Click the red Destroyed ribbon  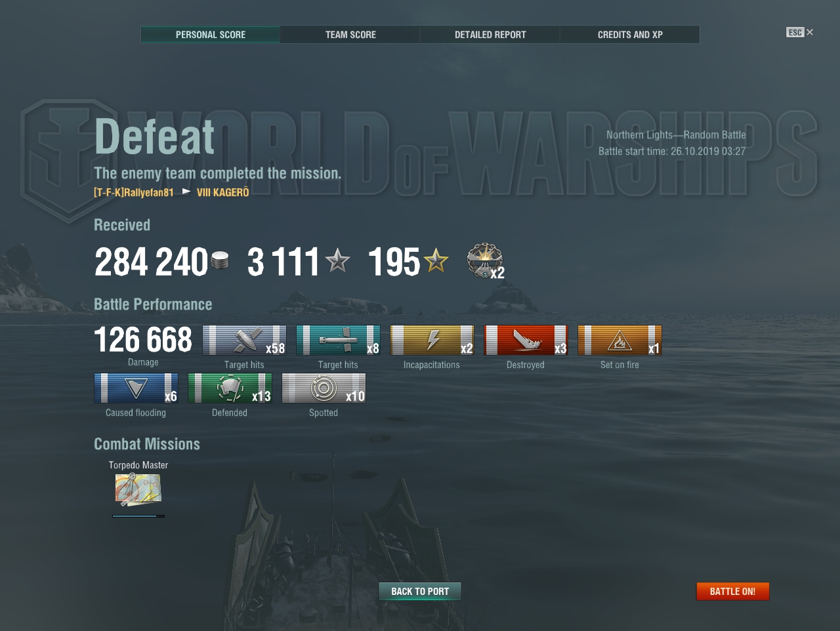[x=526, y=340]
